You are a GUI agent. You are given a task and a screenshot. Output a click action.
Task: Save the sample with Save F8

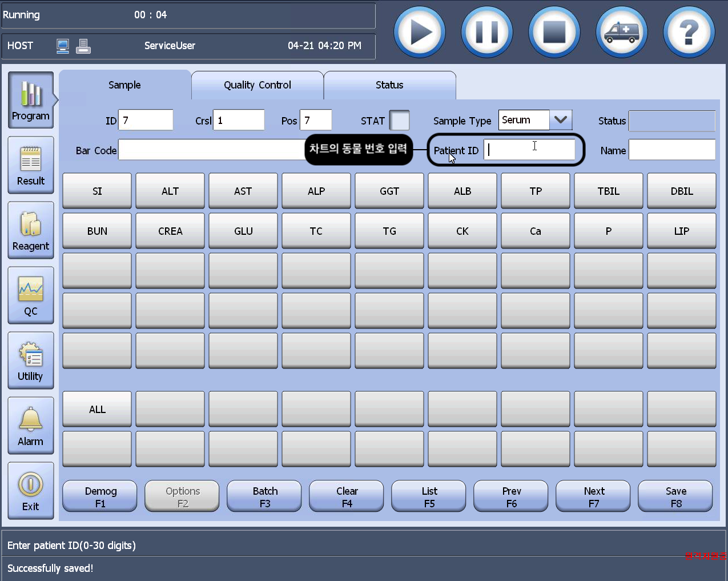pyautogui.click(x=675, y=496)
